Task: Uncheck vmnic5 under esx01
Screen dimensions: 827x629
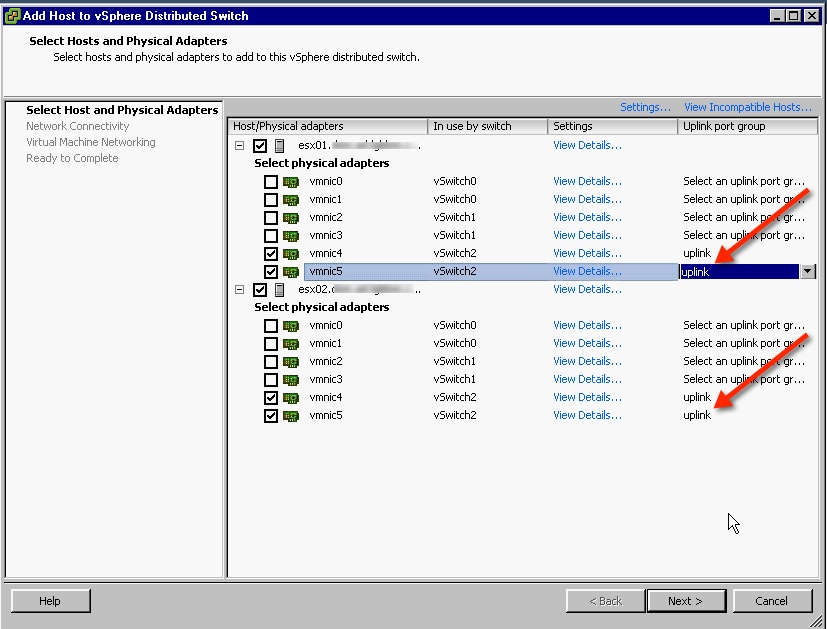Action: coord(271,272)
